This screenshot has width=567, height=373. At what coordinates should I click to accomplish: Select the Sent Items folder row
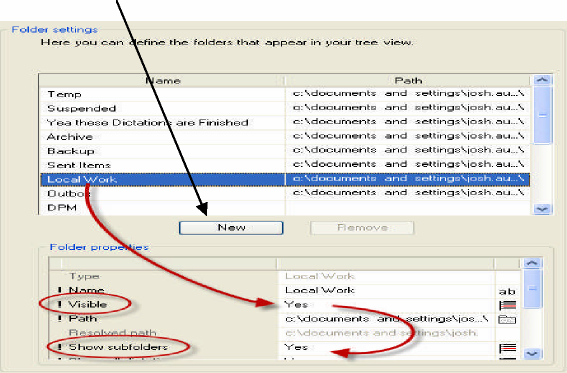pos(285,165)
